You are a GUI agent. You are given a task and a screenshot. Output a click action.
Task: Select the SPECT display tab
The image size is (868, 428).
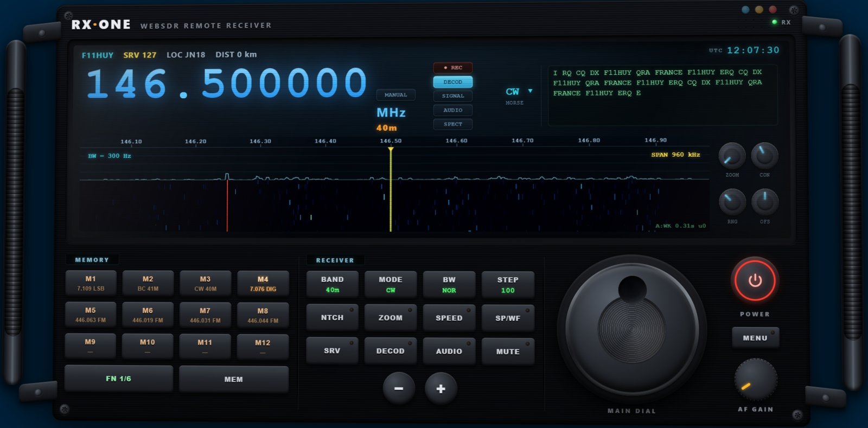click(x=453, y=124)
